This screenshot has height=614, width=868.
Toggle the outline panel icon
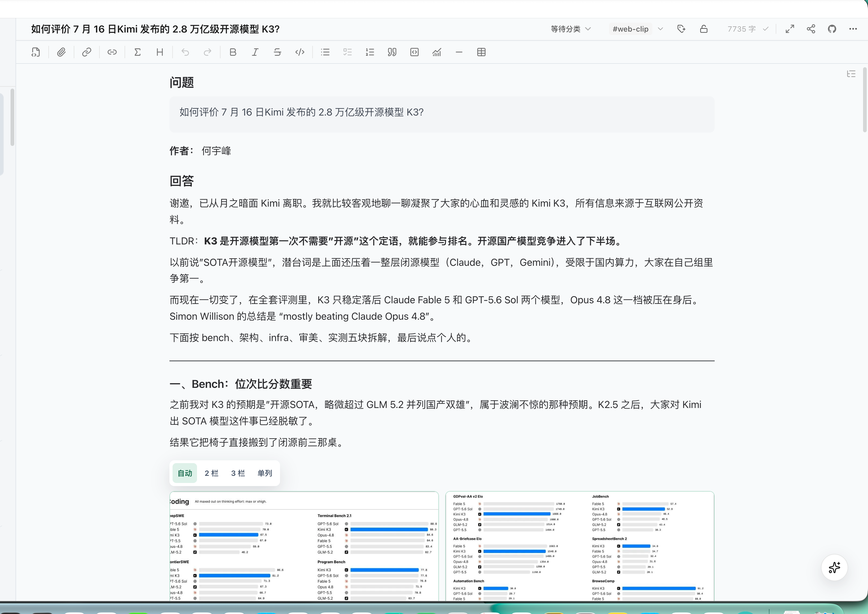pyautogui.click(x=851, y=74)
